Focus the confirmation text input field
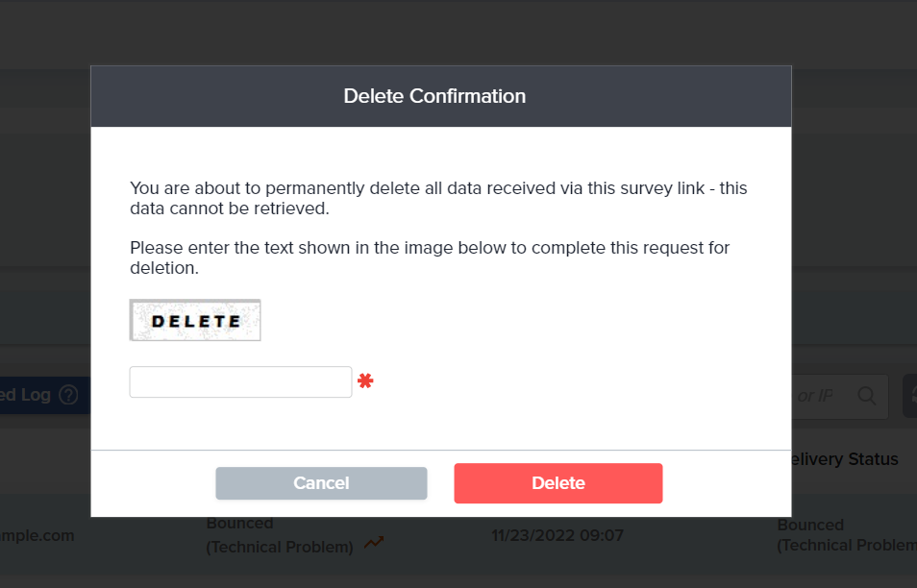The width and height of the screenshot is (917, 588). click(240, 381)
